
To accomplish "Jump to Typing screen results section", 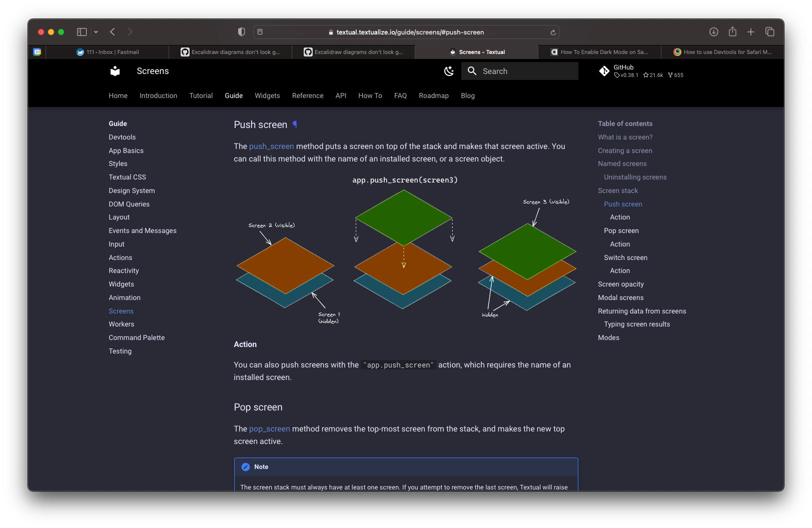I will click(637, 324).
